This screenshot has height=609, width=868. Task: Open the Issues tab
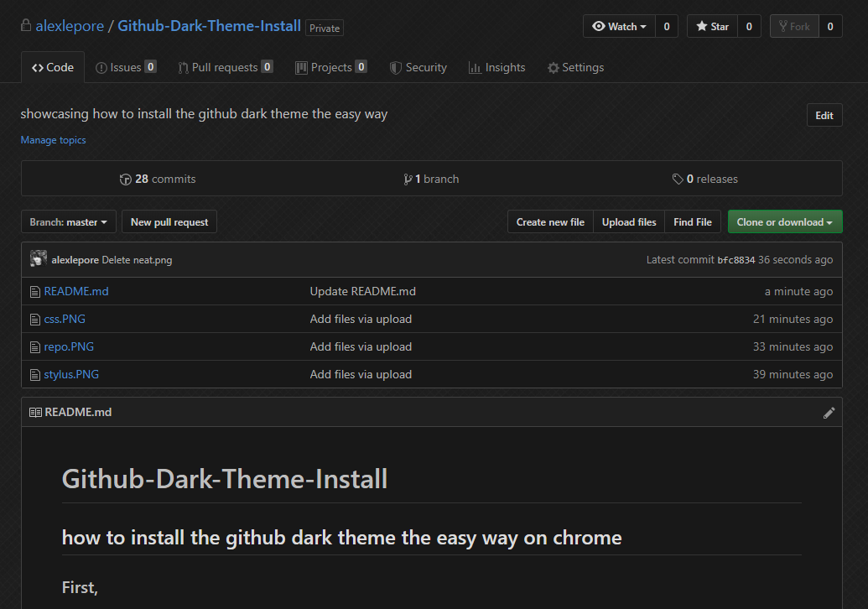point(126,68)
